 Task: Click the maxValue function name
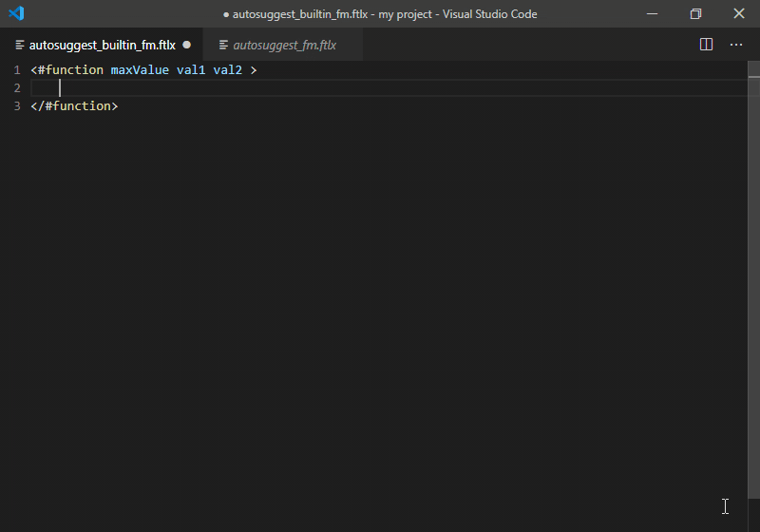[x=140, y=69]
